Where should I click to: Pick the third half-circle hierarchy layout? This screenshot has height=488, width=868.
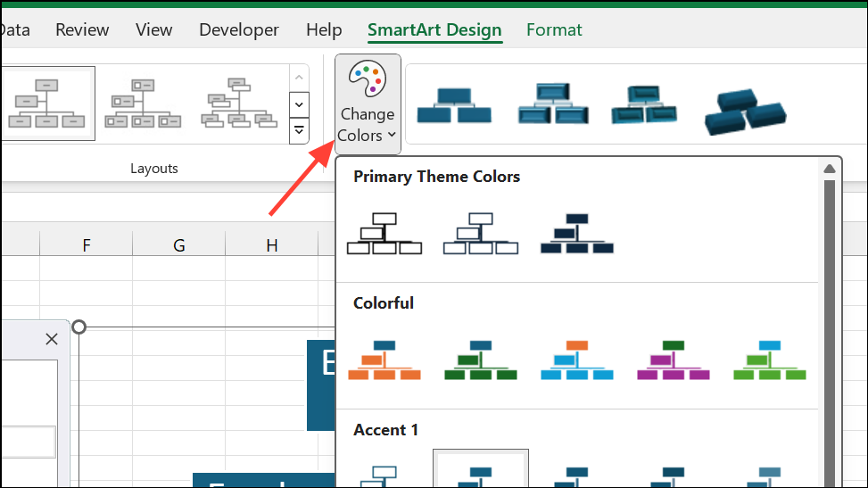(240, 104)
